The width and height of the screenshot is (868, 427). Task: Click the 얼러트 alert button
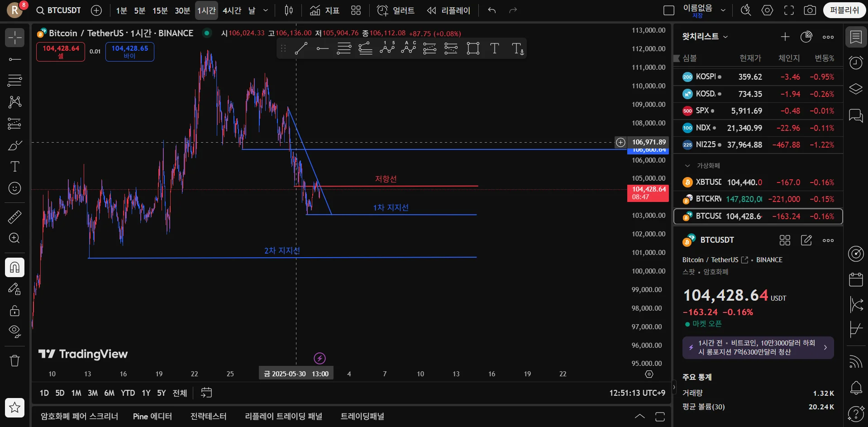coord(396,10)
